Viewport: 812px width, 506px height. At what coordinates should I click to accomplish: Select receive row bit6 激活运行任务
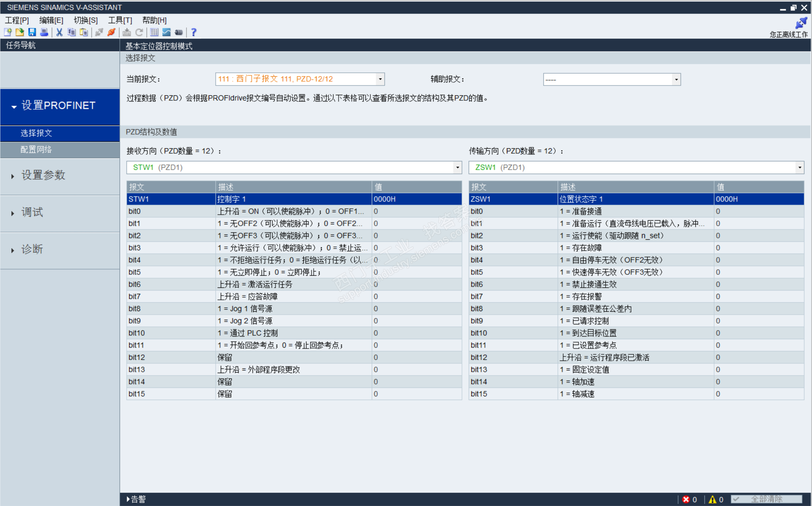click(294, 285)
